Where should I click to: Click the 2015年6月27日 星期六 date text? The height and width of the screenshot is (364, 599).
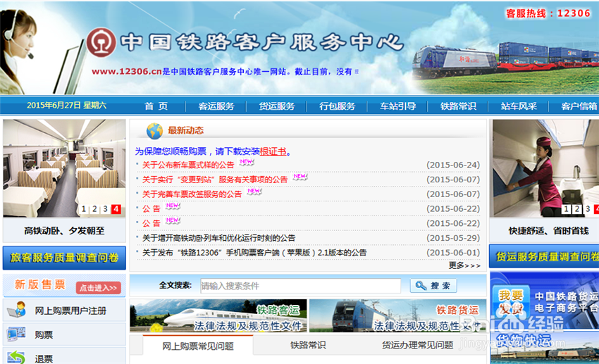[66, 106]
